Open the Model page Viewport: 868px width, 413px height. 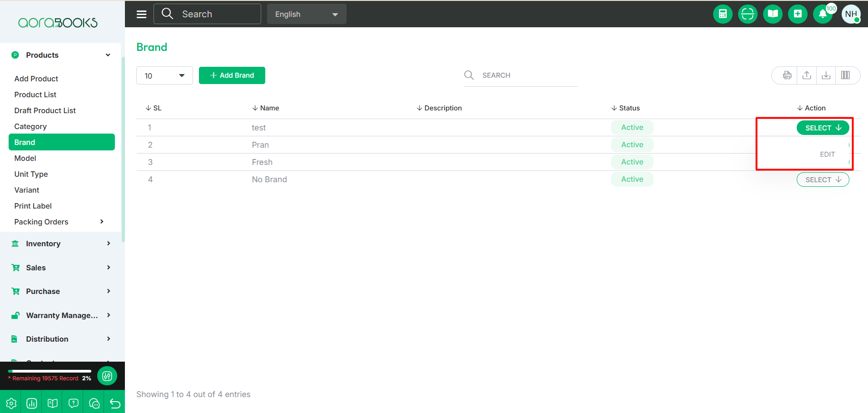(25, 158)
